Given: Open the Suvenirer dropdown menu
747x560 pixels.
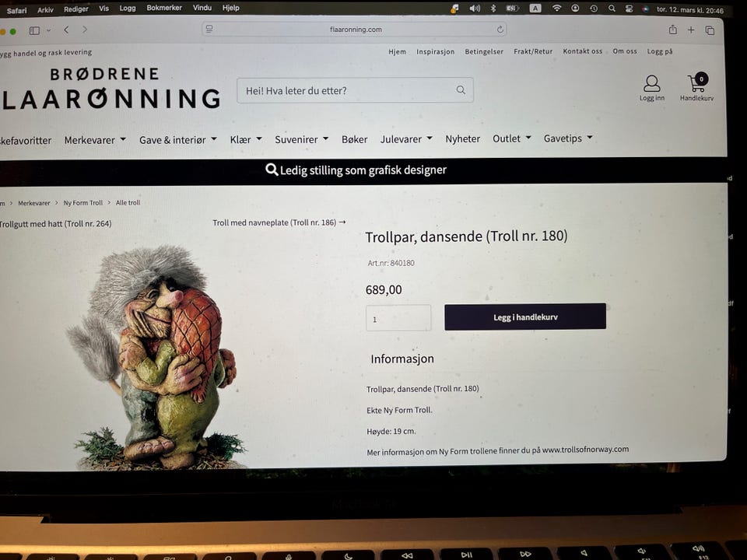Looking at the screenshot, I should pos(302,139).
